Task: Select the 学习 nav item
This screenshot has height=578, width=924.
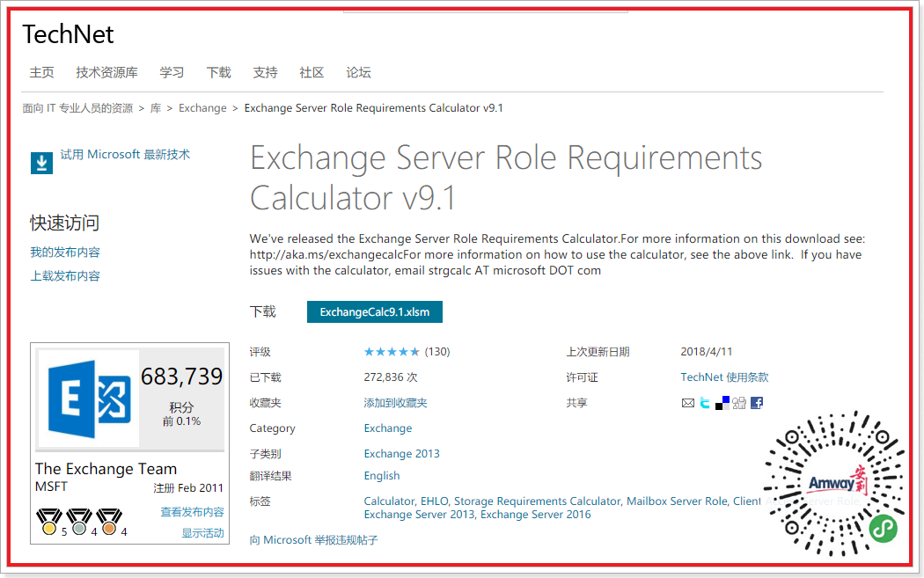Action: pos(172,72)
